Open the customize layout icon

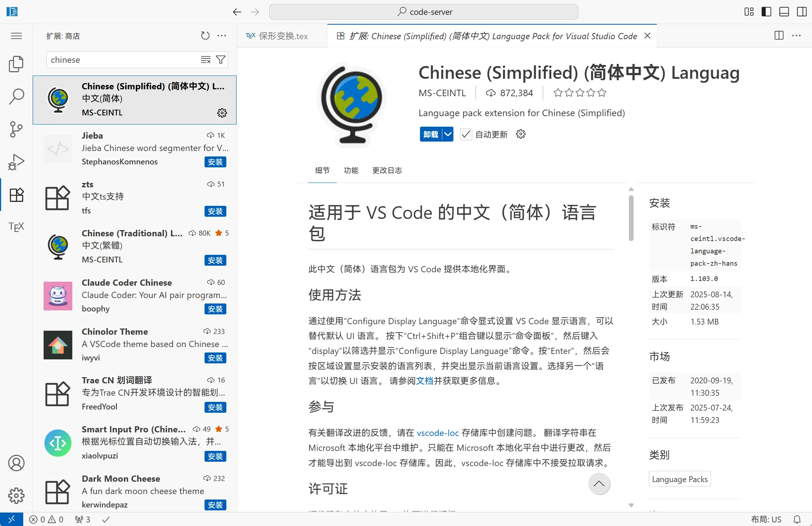(749, 12)
